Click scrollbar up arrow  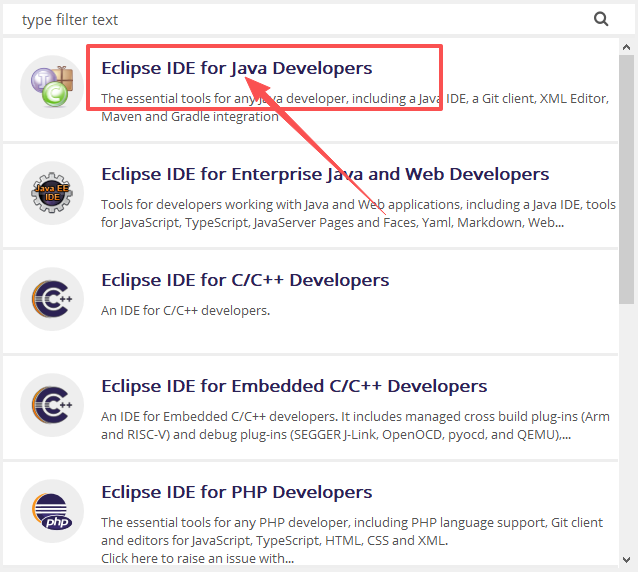click(627, 47)
